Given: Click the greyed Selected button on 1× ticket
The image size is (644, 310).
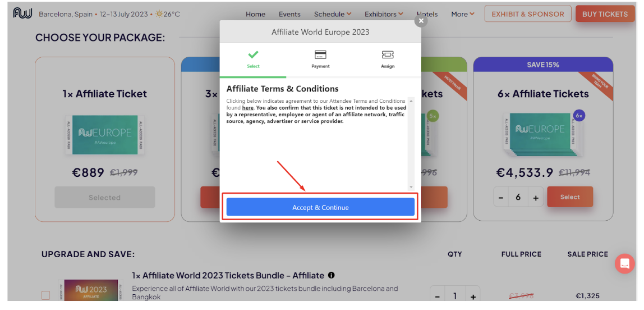Looking at the screenshot, I should pyautogui.click(x=105, y=197).
